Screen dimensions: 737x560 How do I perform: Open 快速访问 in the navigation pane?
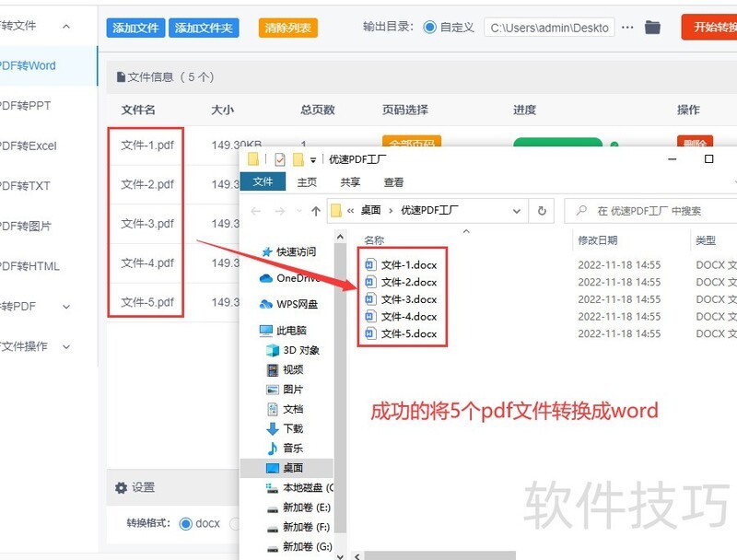[x=289, y=251]
